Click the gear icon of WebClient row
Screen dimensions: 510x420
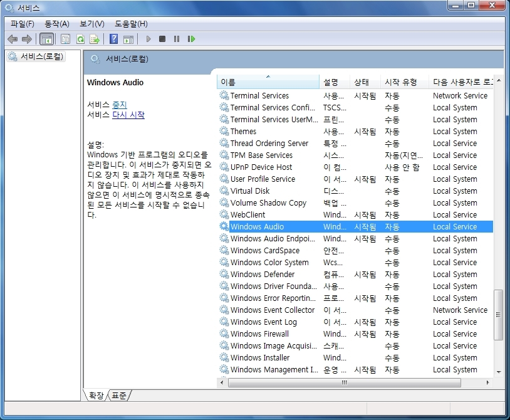(224, 214)
